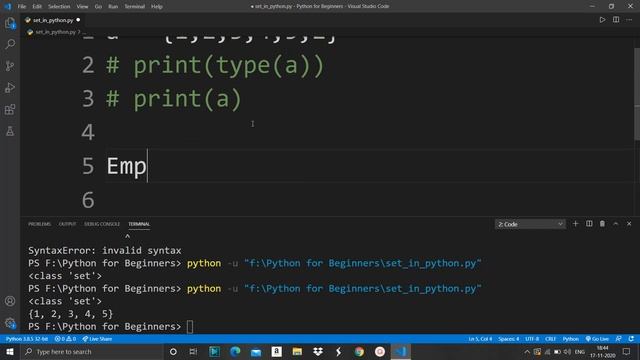Open notifications bell in status bar
640x360 pixels.
click(x=631, y=339)
